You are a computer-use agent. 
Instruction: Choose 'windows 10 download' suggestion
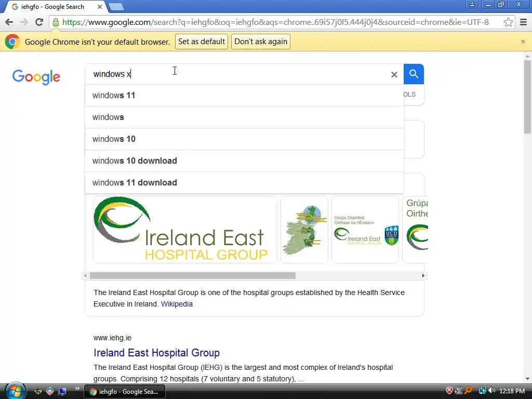click(244, 161)
